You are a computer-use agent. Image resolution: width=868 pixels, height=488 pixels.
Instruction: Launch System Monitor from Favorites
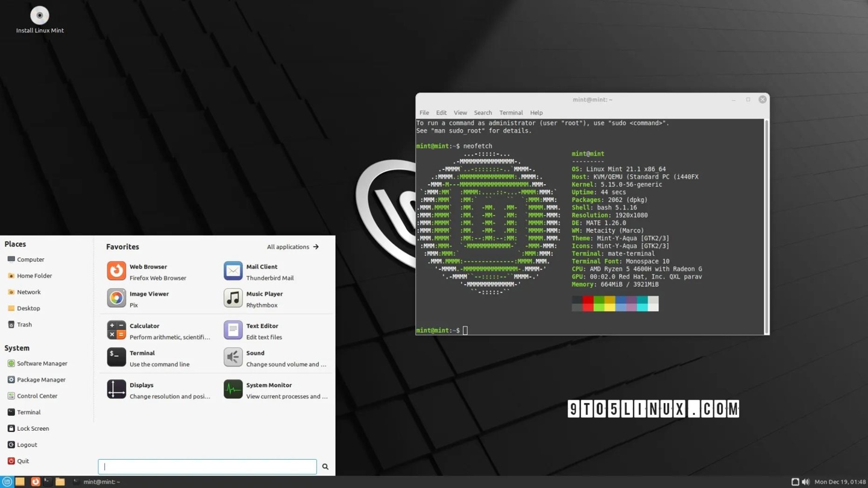pos(276,390)
